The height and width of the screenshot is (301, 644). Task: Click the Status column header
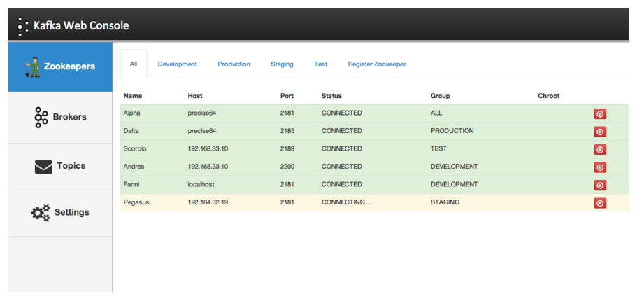pos(331,96)
